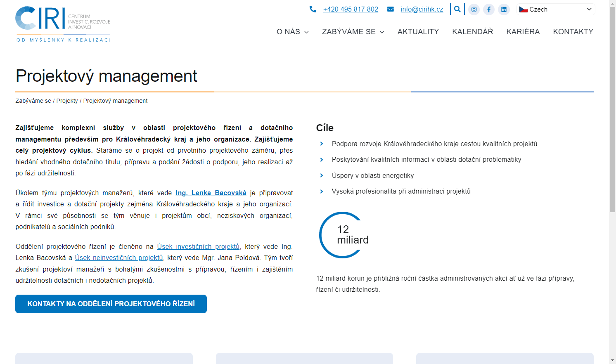This screenshot has width=616, height=364.
Task: Go to AKTUALITY page
Action: click(x=418, y=32)
